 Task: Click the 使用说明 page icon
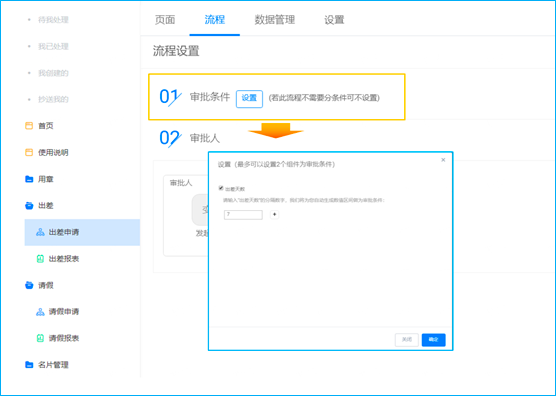[29, 152]
